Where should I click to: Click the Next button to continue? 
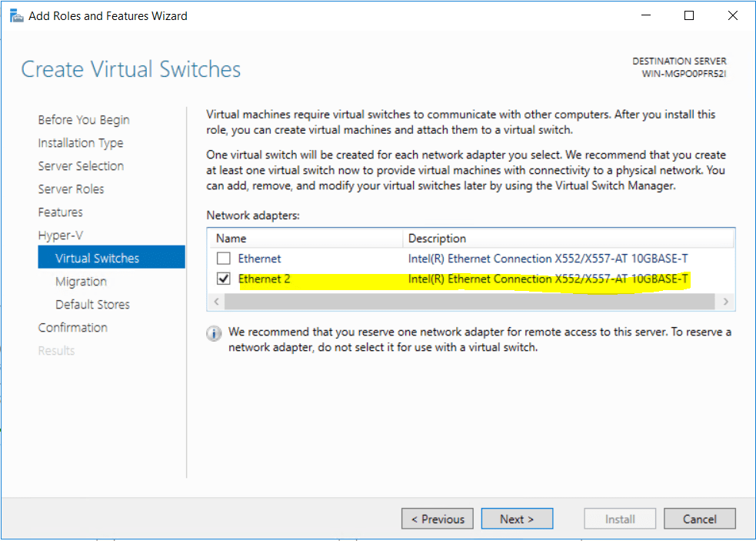coord(516,518)
